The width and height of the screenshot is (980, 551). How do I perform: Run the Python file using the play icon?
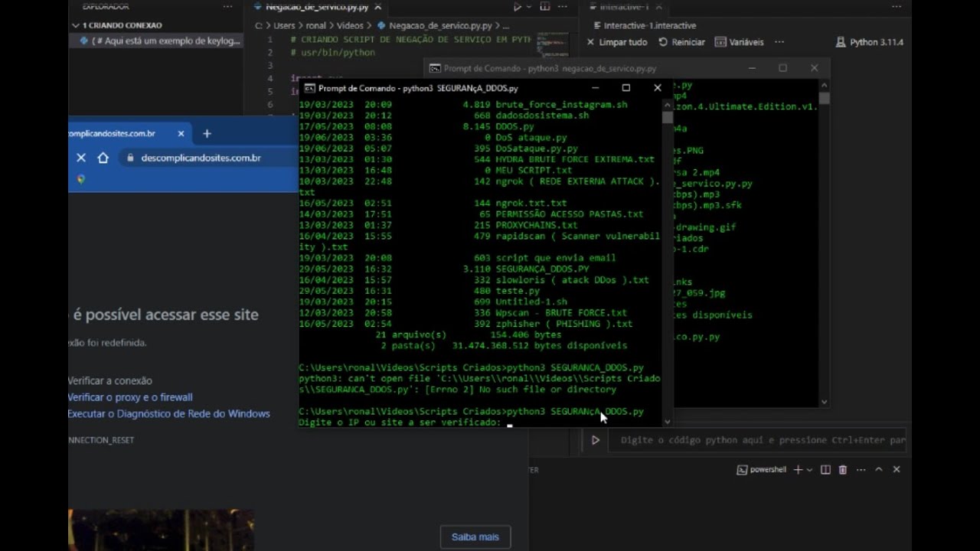tap(518, 7)
